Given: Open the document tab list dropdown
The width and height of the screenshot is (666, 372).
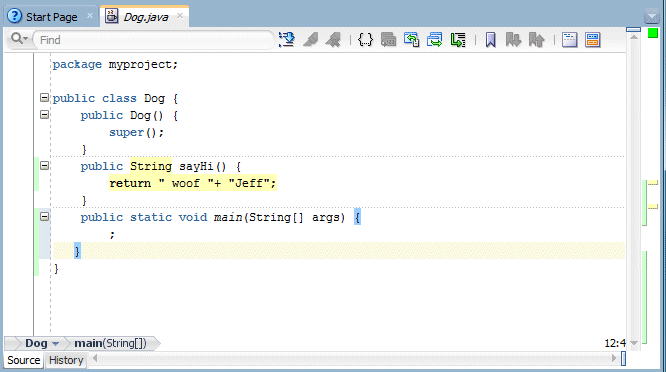Looking at the screenshot, I should (652, 17).
